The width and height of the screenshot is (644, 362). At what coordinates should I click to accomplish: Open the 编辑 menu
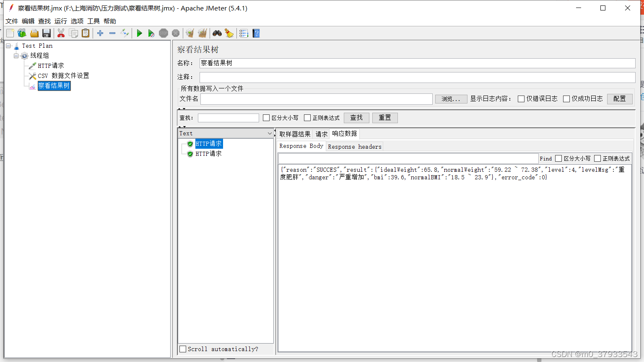(x=28, y=21)
